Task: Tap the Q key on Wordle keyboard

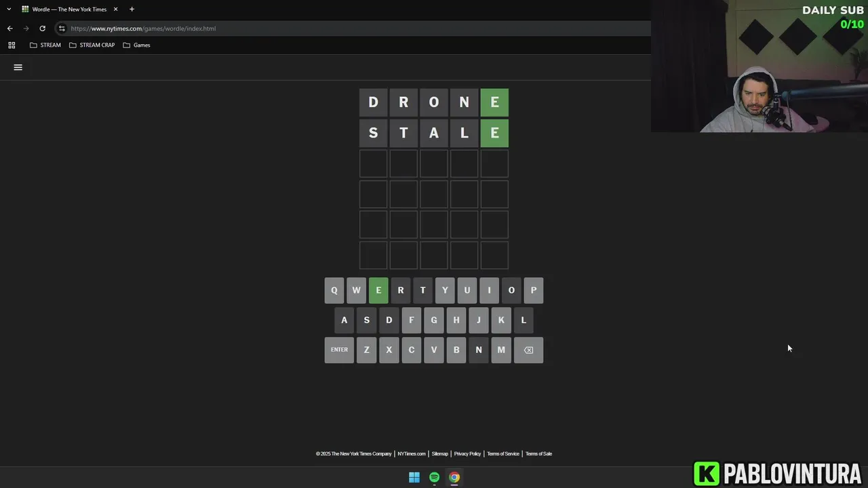Action: click(334, 290)
